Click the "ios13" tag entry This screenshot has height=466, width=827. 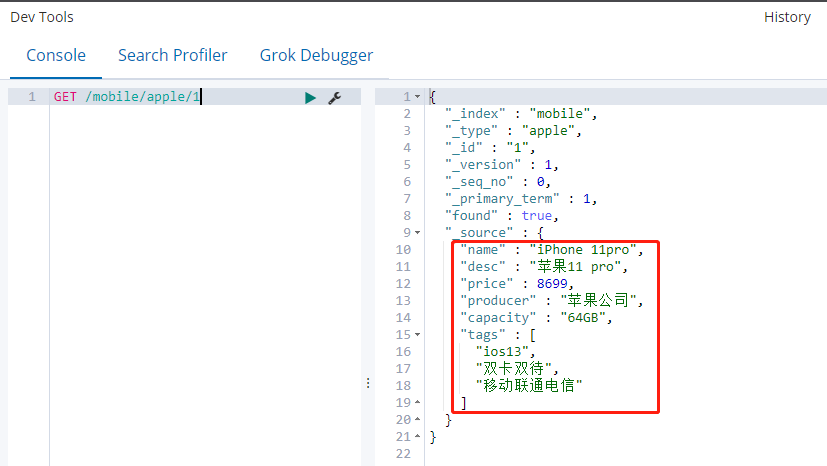(x=502, y=352)
